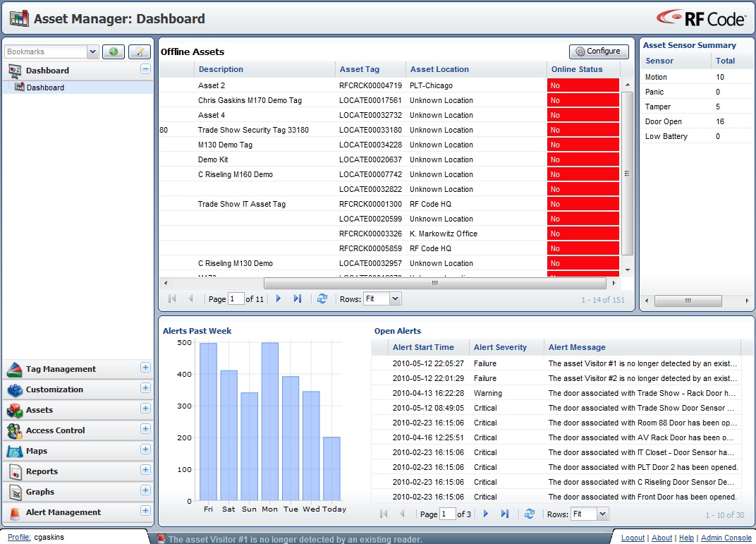Viewport: 756px width, 544px height.
Task: Click the Assets cubes icon
Action: pyautogui.click(x=15, y=411)
